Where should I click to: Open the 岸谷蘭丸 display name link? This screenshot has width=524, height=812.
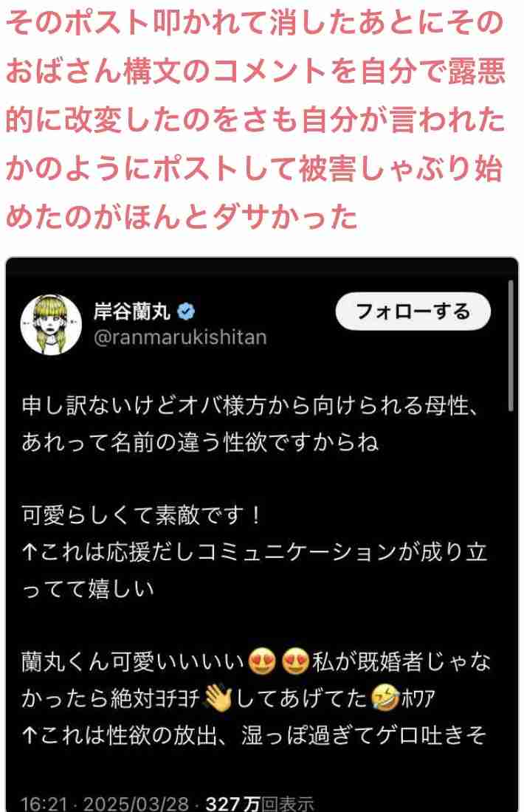pyautogui.click(x=133, y=312)
